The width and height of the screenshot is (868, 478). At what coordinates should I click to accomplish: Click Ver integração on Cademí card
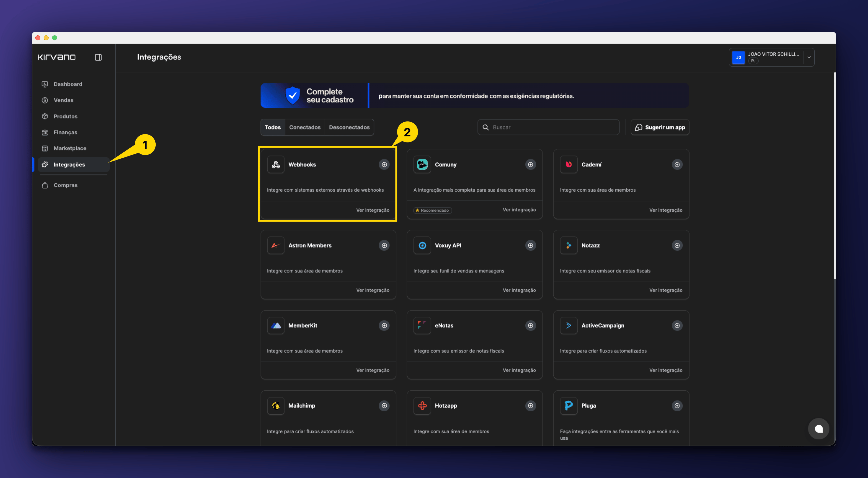point(666,210)
